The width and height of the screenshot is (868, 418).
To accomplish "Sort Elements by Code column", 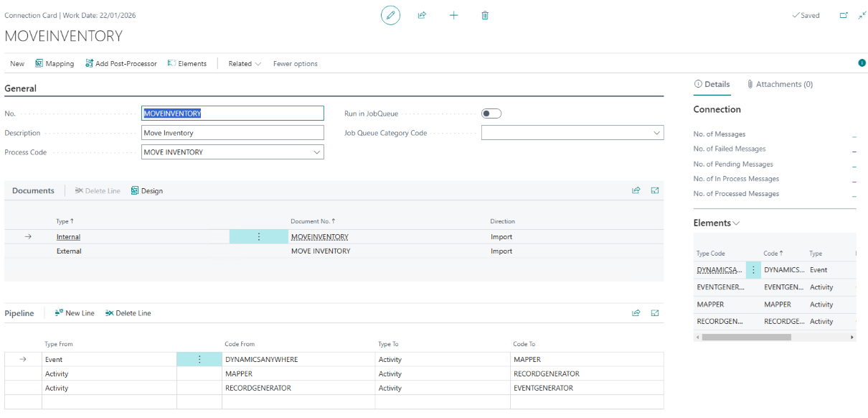I will click(773, 254).
